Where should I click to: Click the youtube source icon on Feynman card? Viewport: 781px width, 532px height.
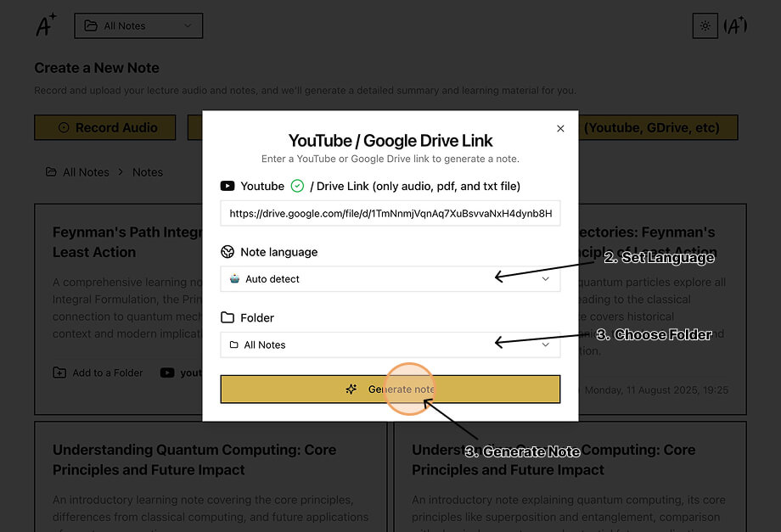tap(167, 372)
